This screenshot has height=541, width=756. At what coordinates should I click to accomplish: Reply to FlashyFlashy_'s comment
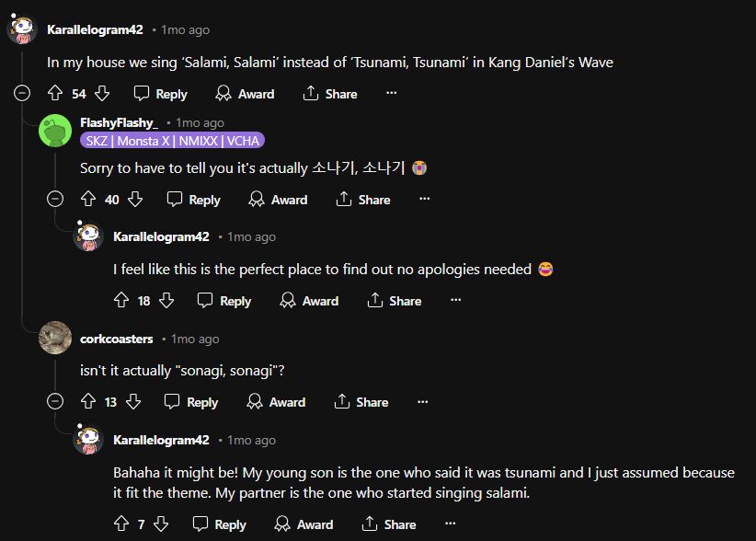point(193,199)
